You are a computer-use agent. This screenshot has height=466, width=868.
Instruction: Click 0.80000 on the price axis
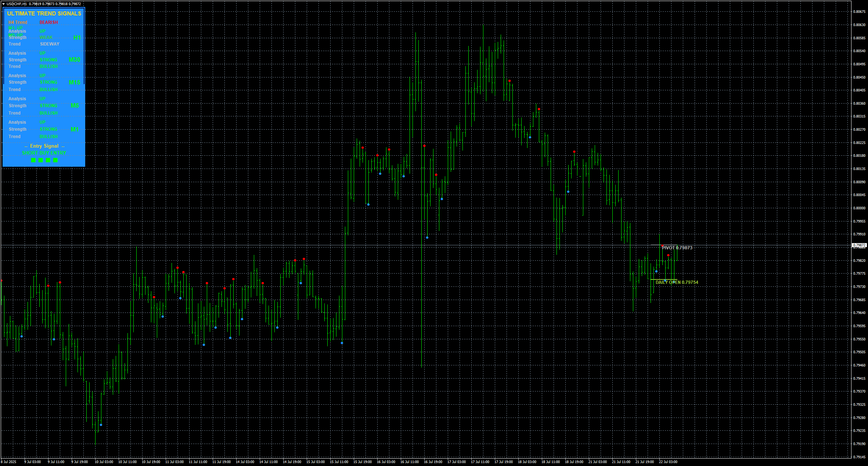click(860, 208)
